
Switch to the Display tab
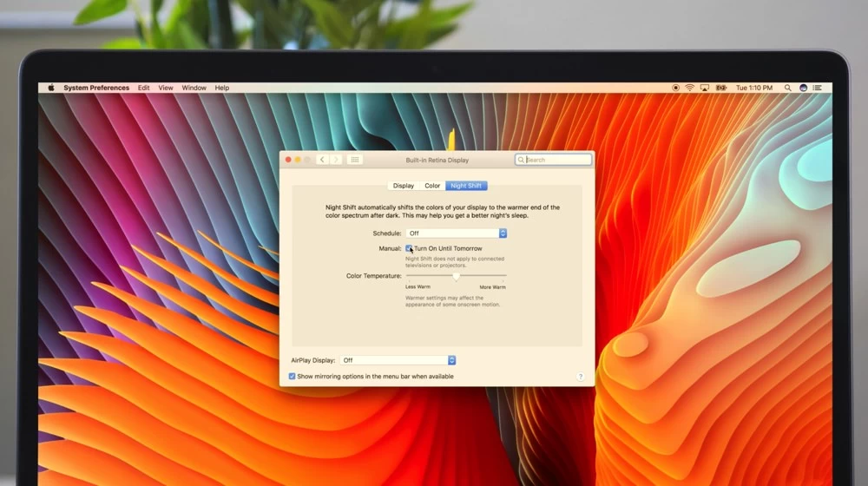pos(404,186)
